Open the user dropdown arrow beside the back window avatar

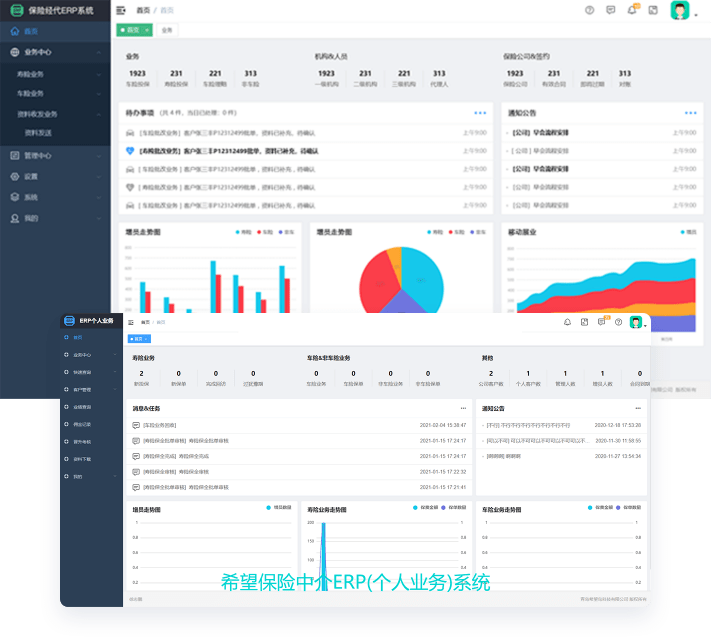pyautogui.click(x=696, y=15)
